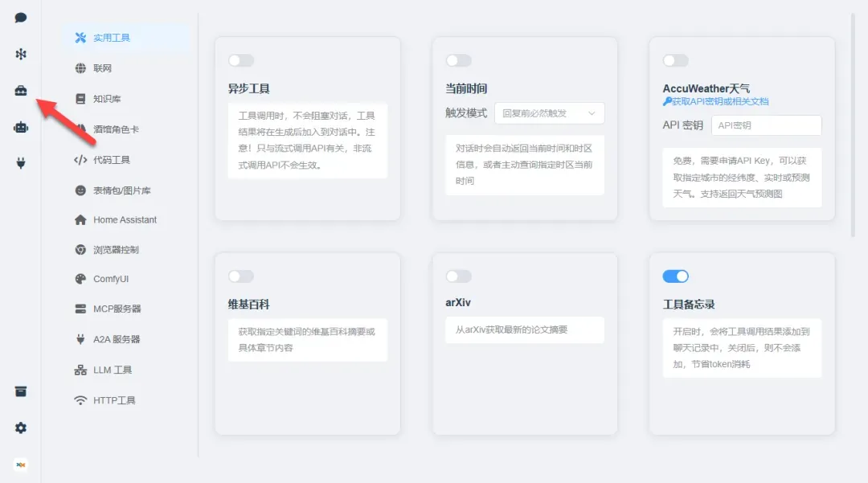Image resolution: width=868 pixels, height=483 pixels.
Task: Click the plug icon in left rail
Action: pyautogui.click(x=20, y=163)
